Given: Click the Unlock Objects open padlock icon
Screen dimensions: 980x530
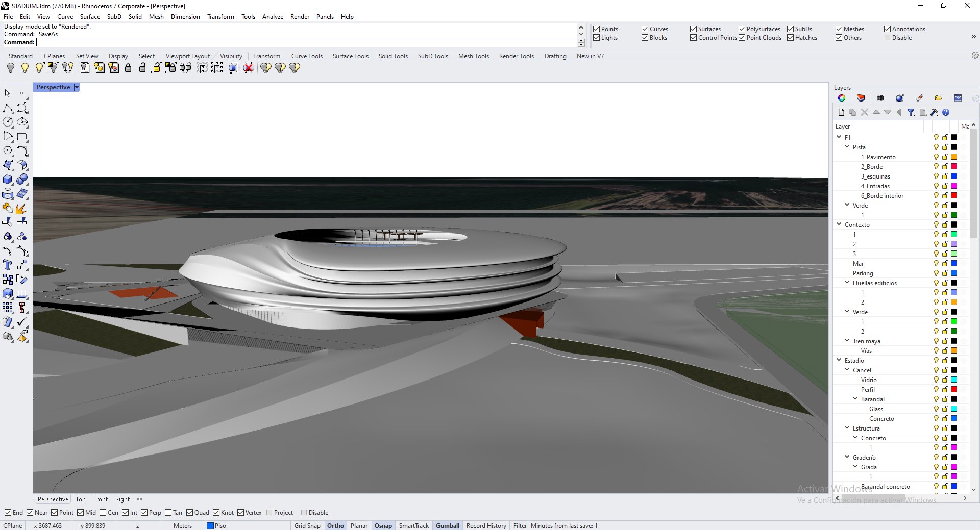Looking at the screenshot, I should click(142, 68).
